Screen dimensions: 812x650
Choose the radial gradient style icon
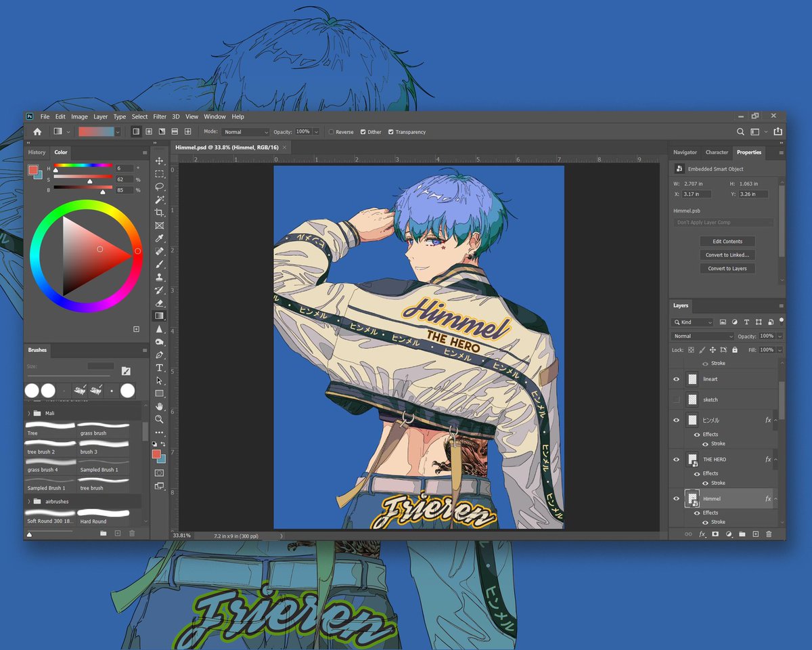tap(149, 132)
